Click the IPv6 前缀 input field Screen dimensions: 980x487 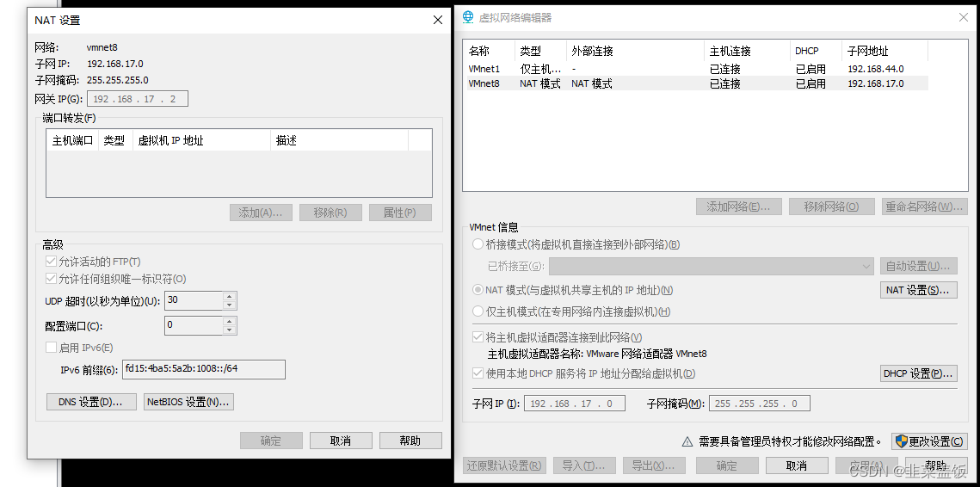point(204,369)
